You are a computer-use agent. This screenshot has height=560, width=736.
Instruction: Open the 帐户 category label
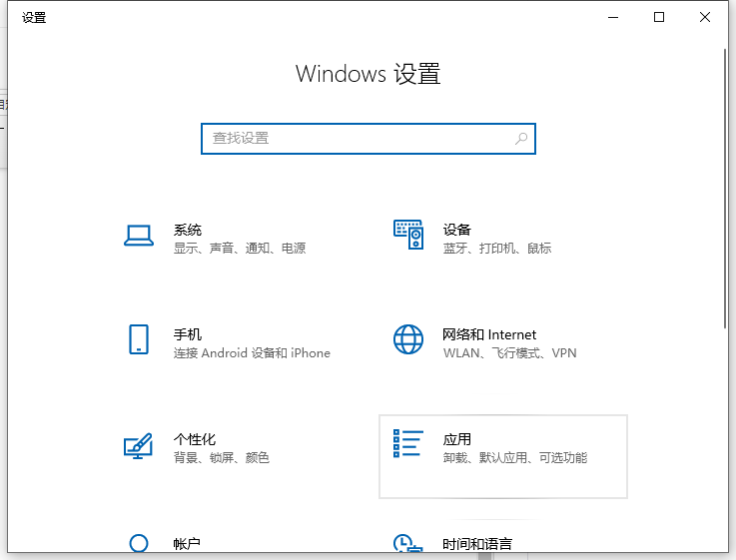(x=188, y=544)
